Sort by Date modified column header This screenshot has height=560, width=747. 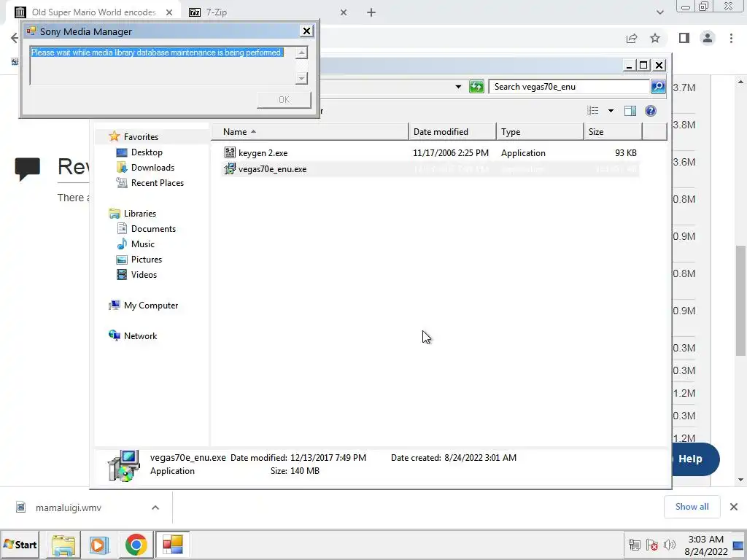[x=452, y=132]
